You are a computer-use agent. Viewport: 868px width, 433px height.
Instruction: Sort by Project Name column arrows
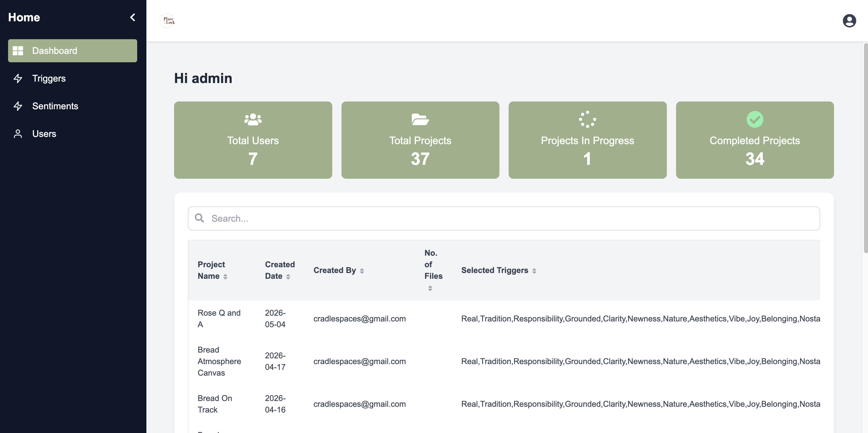(225, 277)
